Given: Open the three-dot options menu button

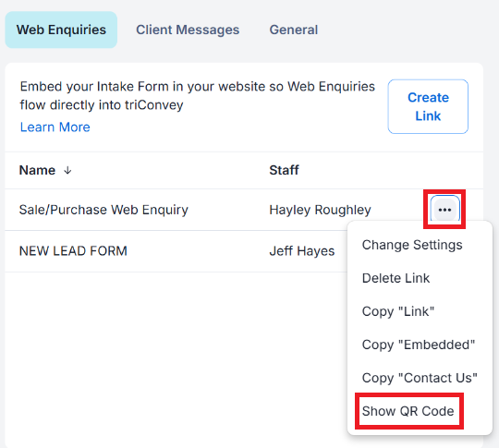Looking at the screenshot, I should pos(444,210).
